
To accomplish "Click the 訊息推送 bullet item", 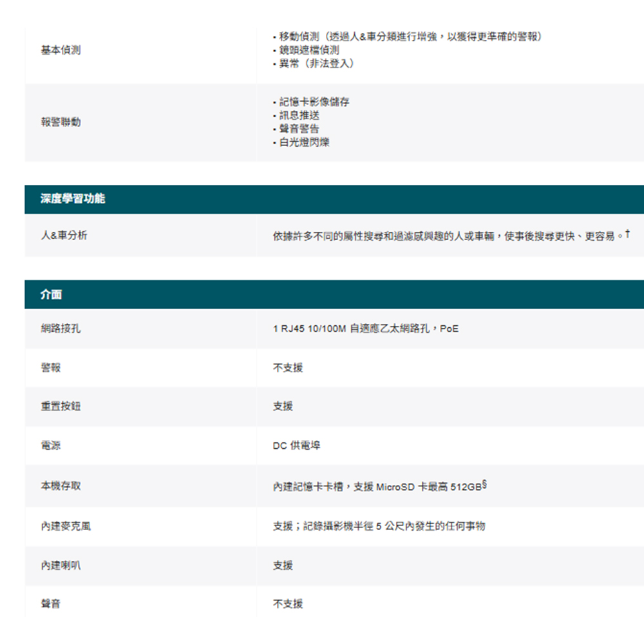I will pyautogui.click(x=299, y=115).
